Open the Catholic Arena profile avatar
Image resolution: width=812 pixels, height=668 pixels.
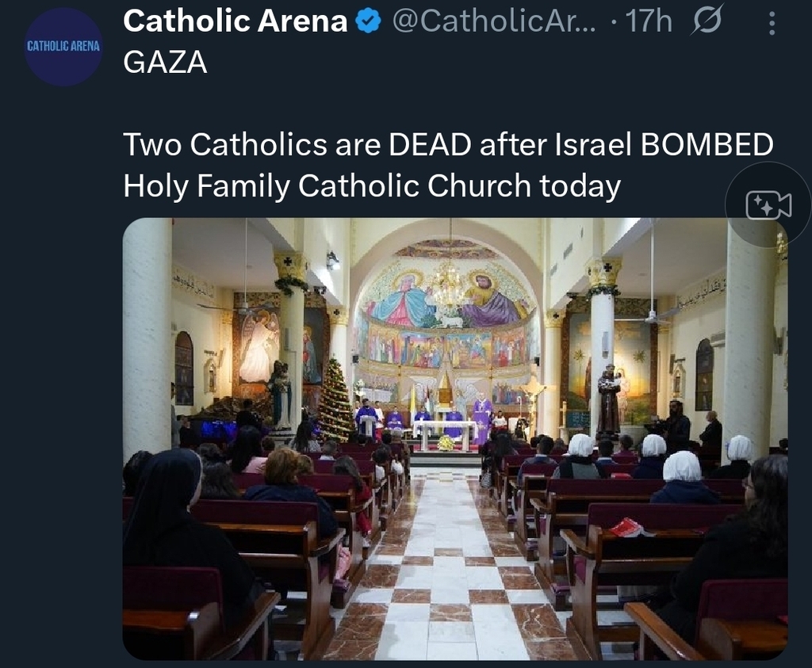click(x=63, y=47)
